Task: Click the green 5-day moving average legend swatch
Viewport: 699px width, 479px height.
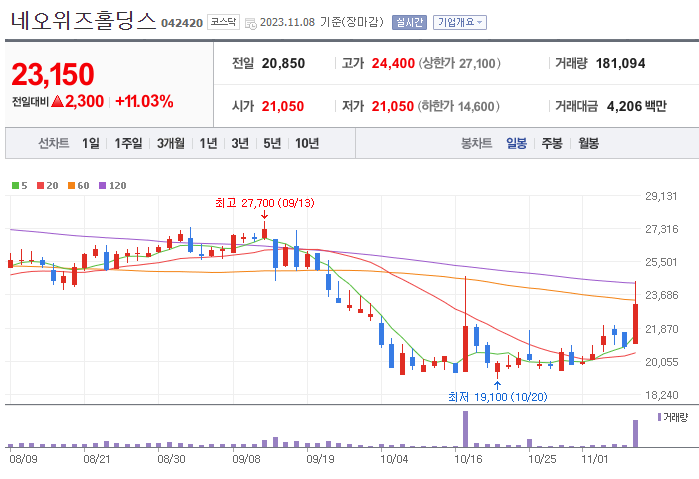Action: point(15,186)
